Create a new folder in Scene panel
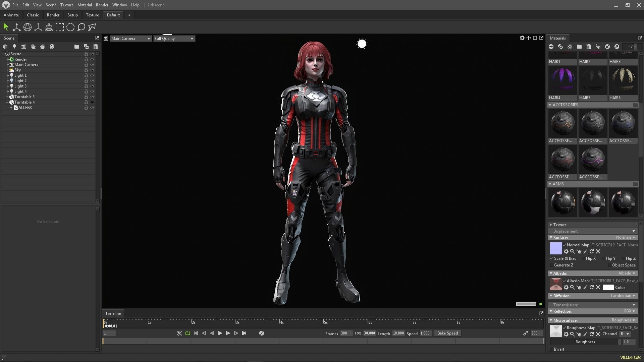 pos(76,47)
